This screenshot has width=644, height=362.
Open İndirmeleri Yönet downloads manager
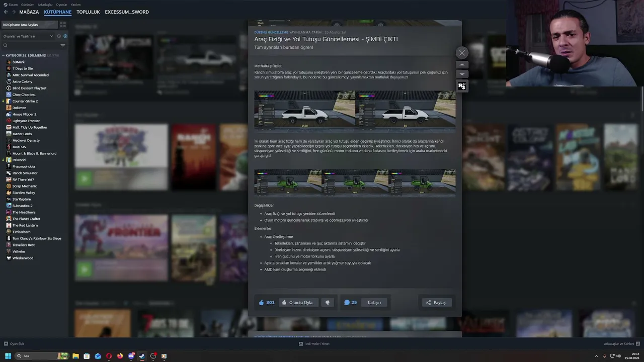pos(314,344)
